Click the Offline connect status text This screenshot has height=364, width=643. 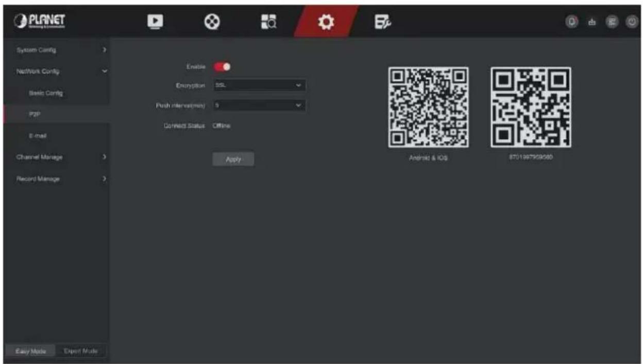(x=223, y=126)
